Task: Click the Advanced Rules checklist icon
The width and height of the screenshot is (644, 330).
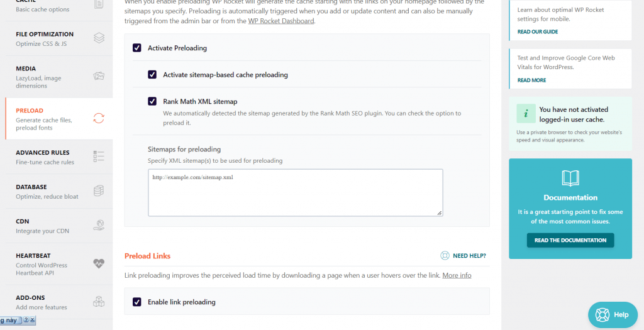Action: 99,157
